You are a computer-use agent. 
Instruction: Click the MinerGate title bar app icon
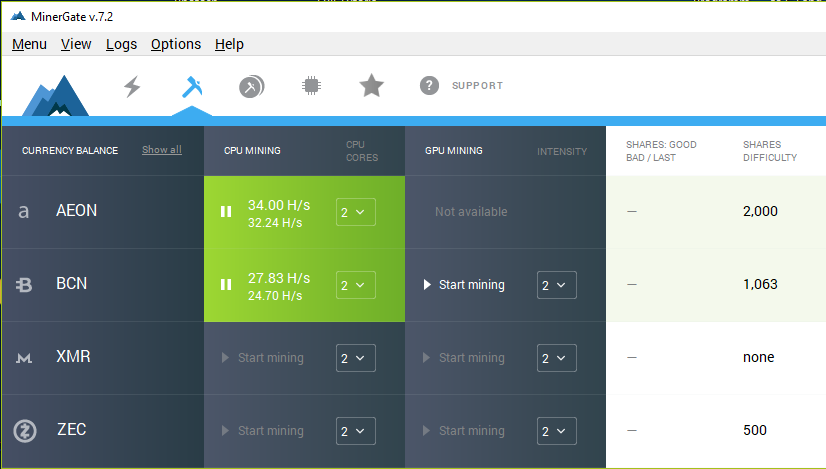click(18, 16)
